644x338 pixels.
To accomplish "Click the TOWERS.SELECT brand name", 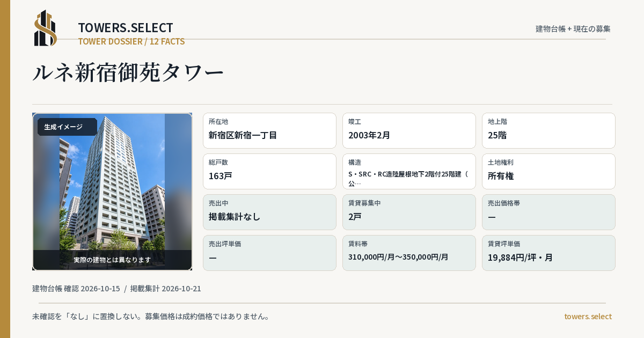I will click(x=126, y=28).
